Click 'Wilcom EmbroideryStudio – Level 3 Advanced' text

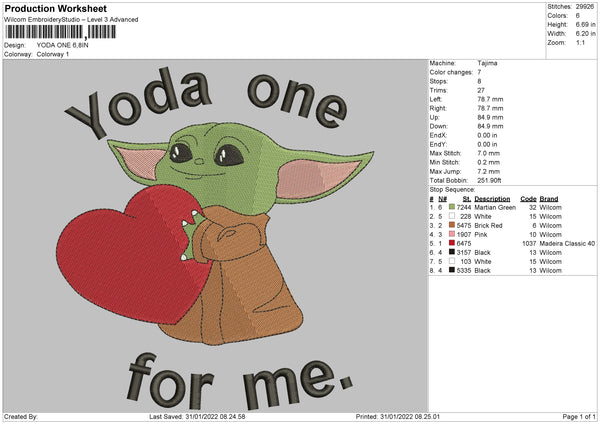click(x=71, y=20)
